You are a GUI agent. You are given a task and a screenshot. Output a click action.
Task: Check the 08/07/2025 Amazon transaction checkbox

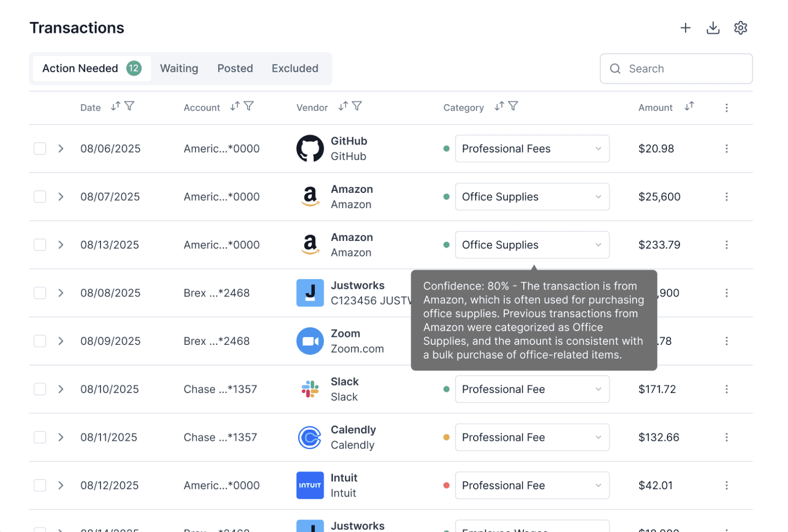click(40, 197)
